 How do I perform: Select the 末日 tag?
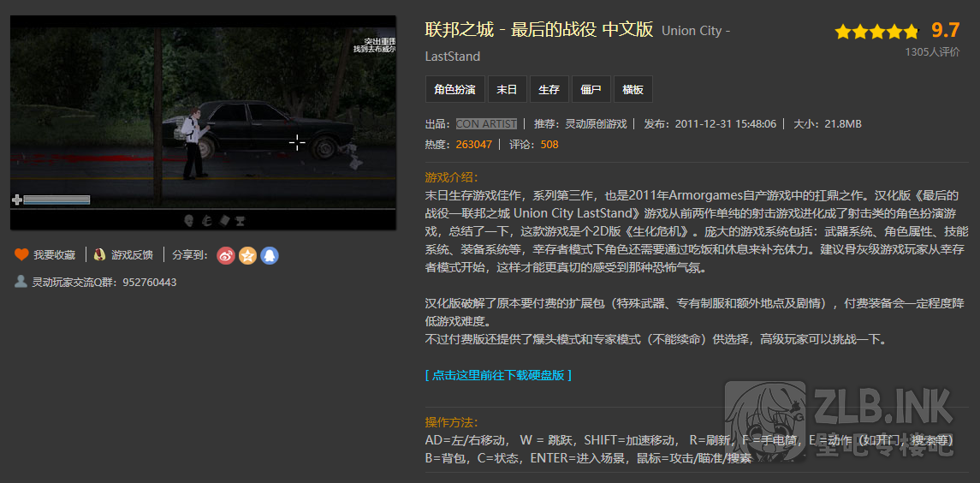(507, 89)
